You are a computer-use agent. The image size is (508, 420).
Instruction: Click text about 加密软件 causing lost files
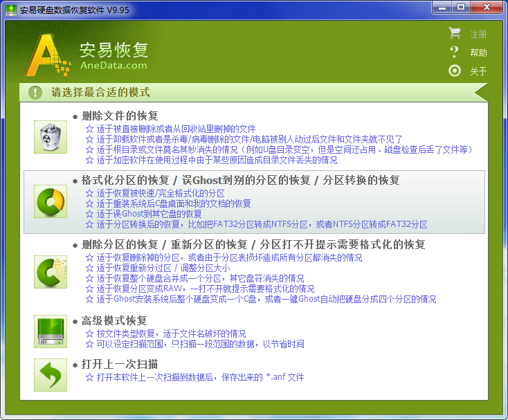pos(217,160)
